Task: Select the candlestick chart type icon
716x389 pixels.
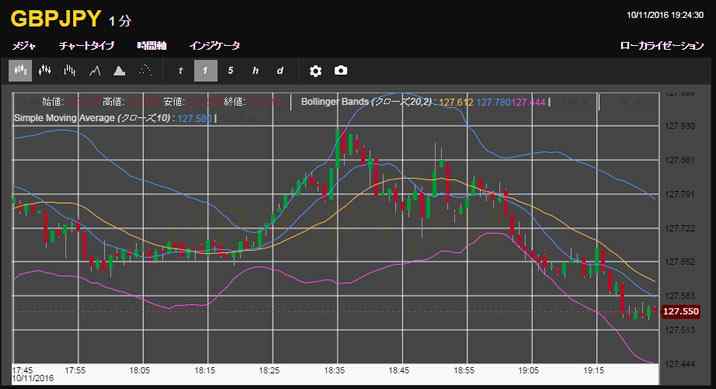Action: (x=21, y=71)
